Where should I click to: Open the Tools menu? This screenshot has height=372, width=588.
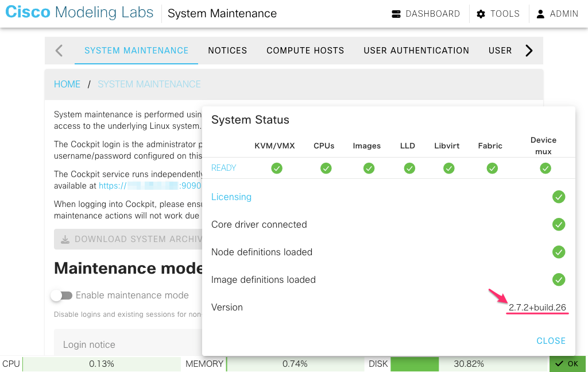[498, 14]
